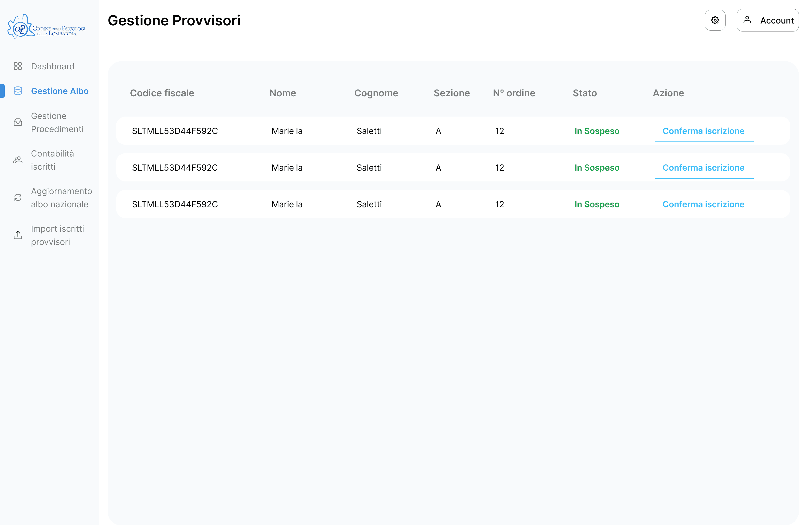The height and width of the screenshot is (525, 812).
Task: Click the Stato column header
Action: (584, 93)
